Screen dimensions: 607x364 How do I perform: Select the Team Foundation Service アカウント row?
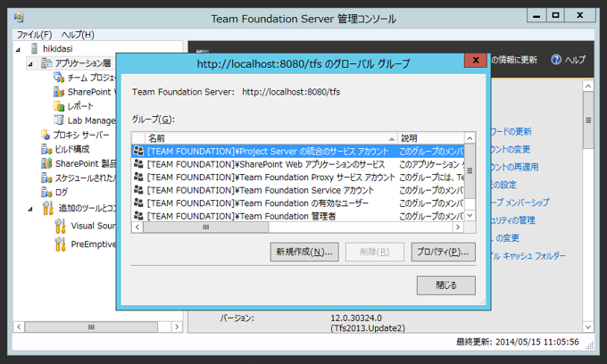point(297,190)
